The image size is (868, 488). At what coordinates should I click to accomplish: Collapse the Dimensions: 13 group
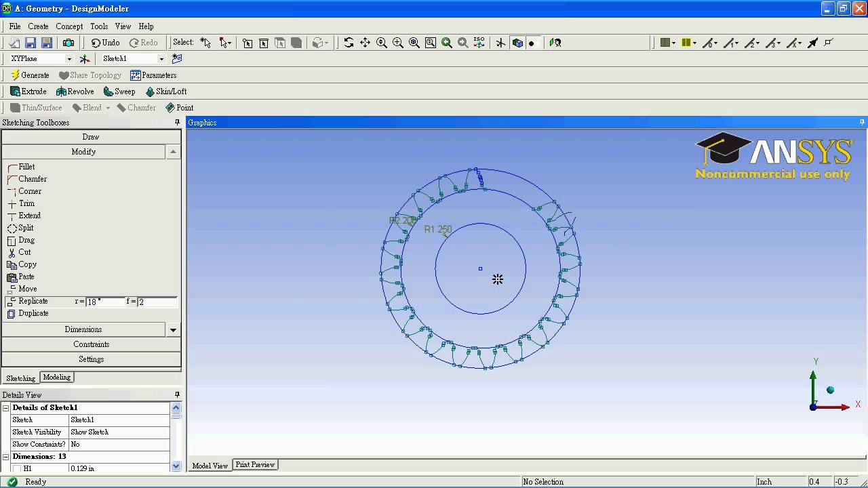pyautogui.click(x=6, y=456)
